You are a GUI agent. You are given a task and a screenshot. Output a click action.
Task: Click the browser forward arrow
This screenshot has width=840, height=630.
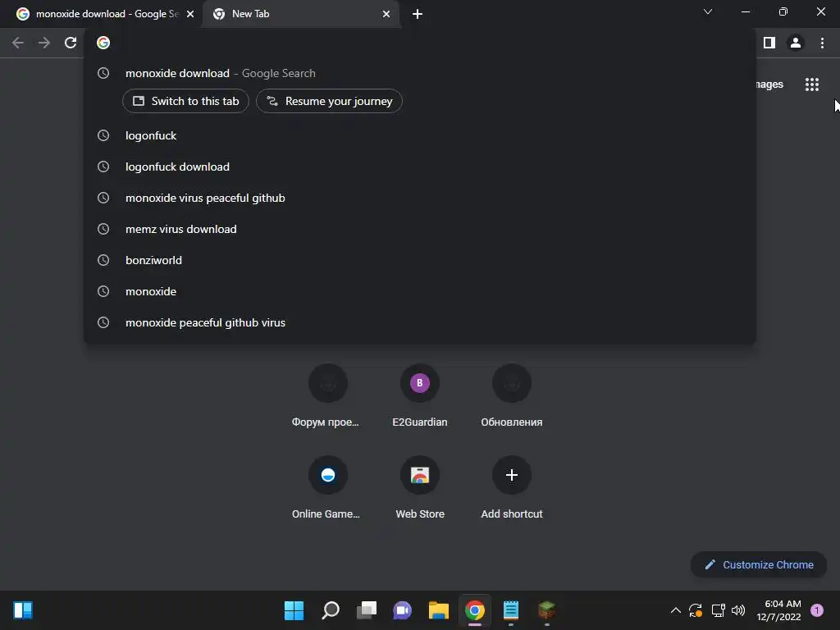coord(44,43)
